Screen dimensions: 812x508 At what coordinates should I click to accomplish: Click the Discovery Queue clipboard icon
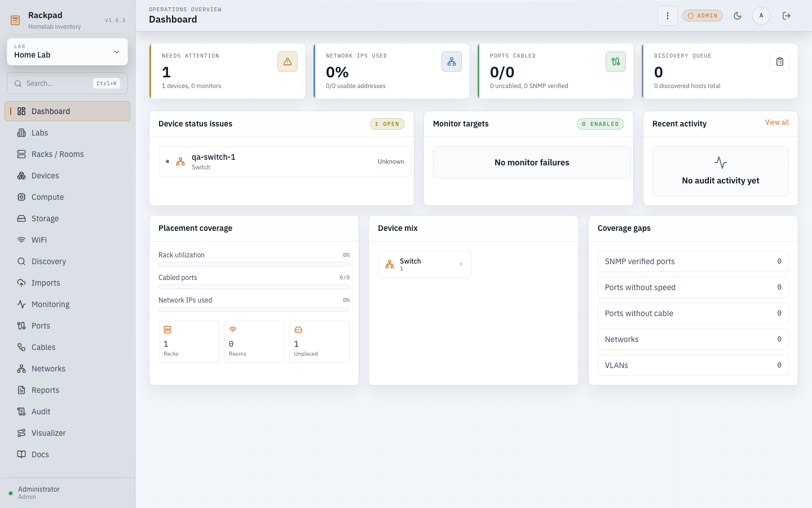780,62
